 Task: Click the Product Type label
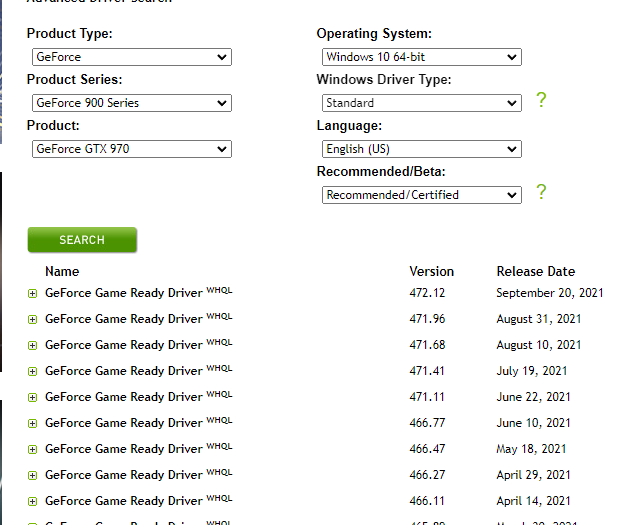coord(70,34)
